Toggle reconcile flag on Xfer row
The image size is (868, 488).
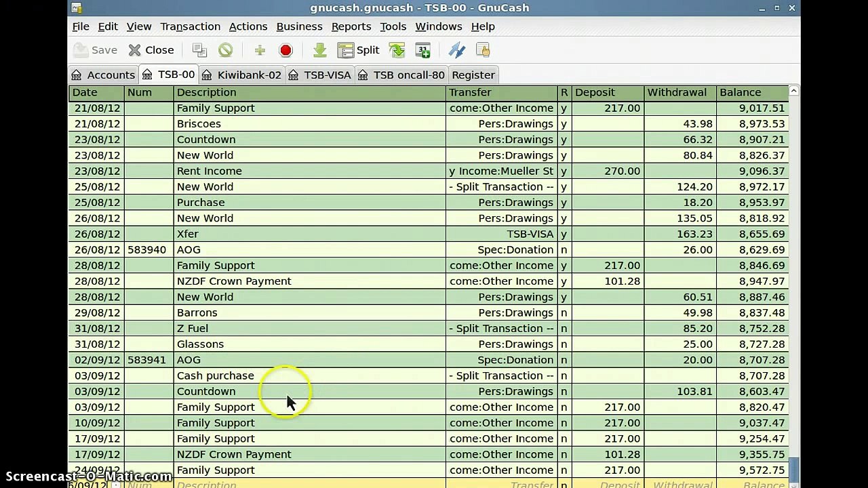pyautogui.click(x=564, y=234)
